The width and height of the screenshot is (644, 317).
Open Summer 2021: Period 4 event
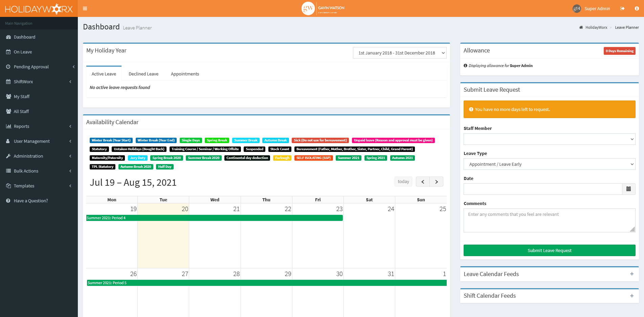(x=215, y=218)
